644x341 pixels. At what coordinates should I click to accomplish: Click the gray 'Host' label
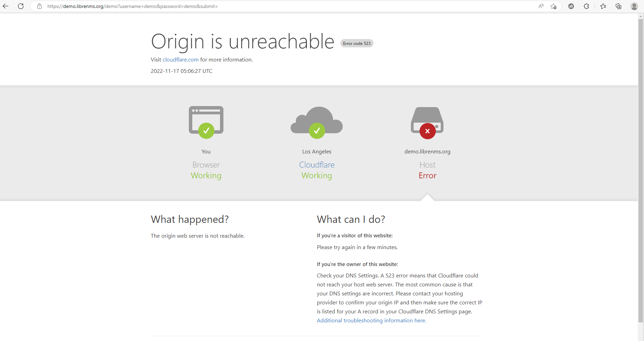tap(427, 165)
